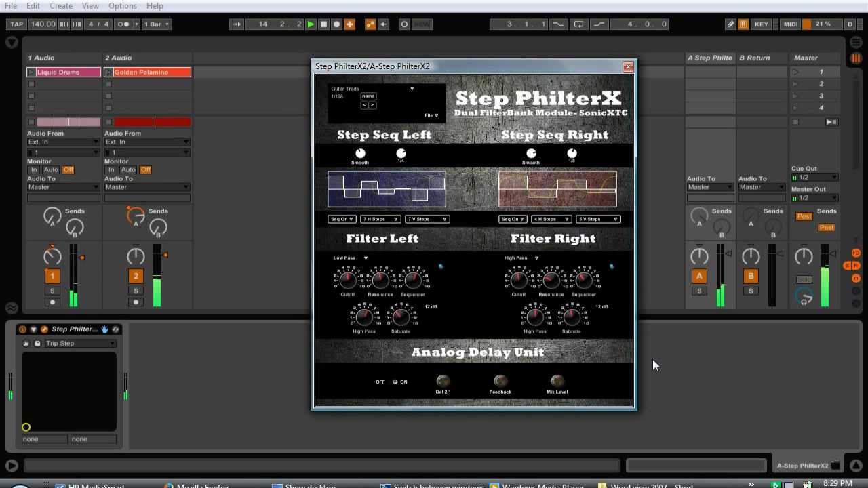Open the 1 Bar quantization dropdown
This screenshot has height=488, width=868.
click(x=157, y=24)
